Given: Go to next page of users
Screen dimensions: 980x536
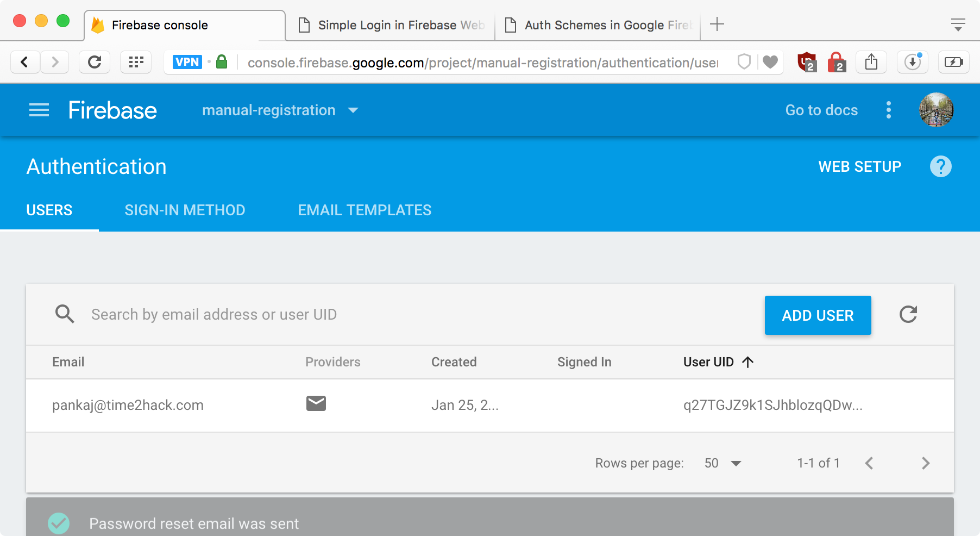Looking at the screenshot, I should 926,463.
